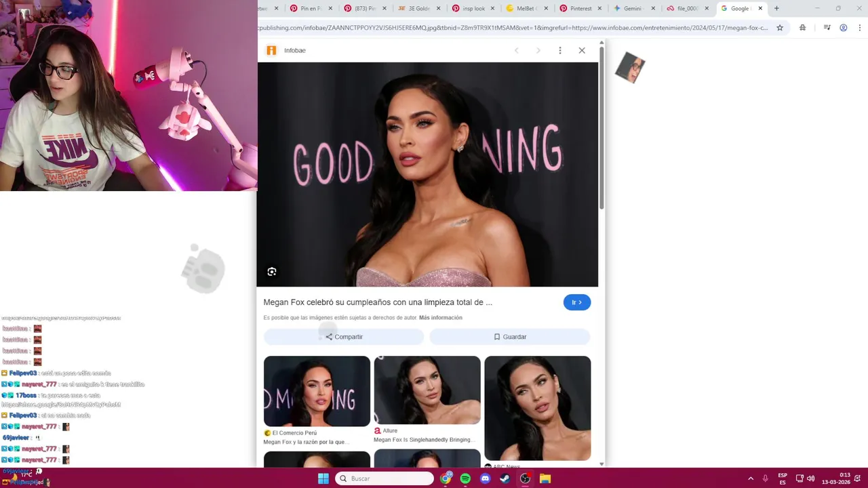
Task: Click the extension icon beside bookmark star
Action: pyautogui.click(x=803, y=28)
